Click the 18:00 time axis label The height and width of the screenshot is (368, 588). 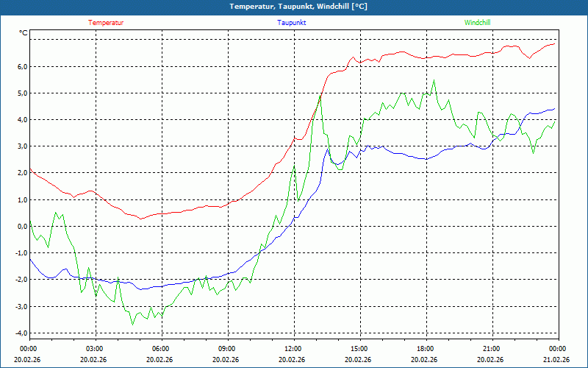[x=426, y=349]
